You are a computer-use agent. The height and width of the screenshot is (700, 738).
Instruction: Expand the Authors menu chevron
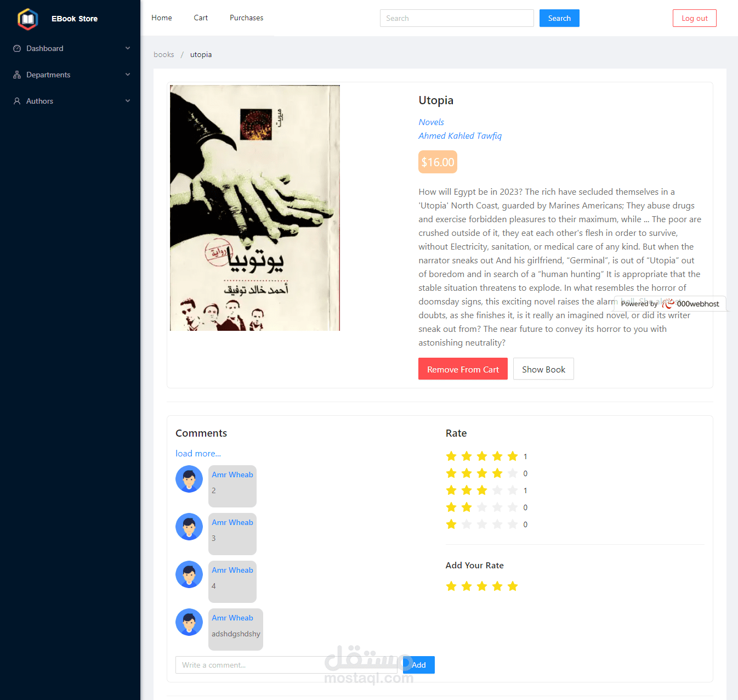point(128,101)
